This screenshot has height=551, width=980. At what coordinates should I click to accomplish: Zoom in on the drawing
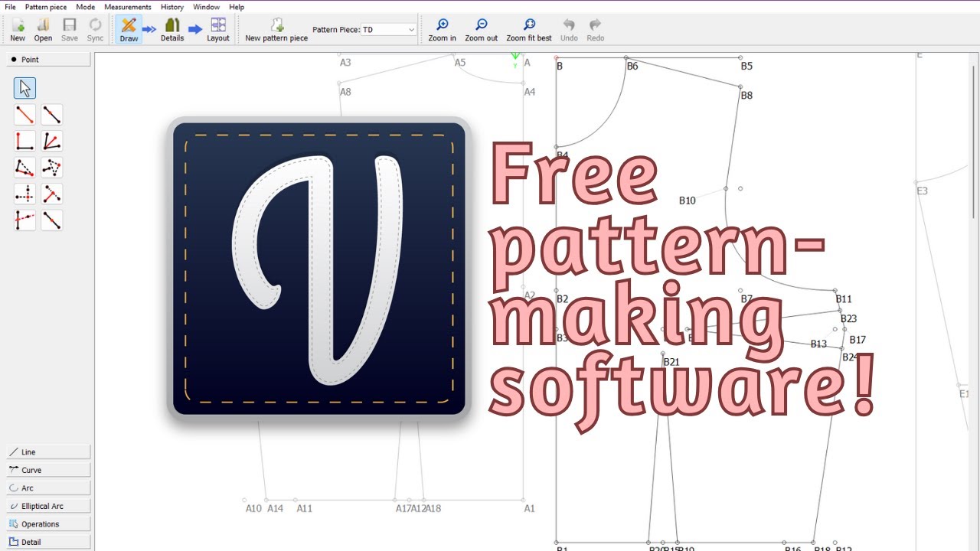(x=442, y=30)
